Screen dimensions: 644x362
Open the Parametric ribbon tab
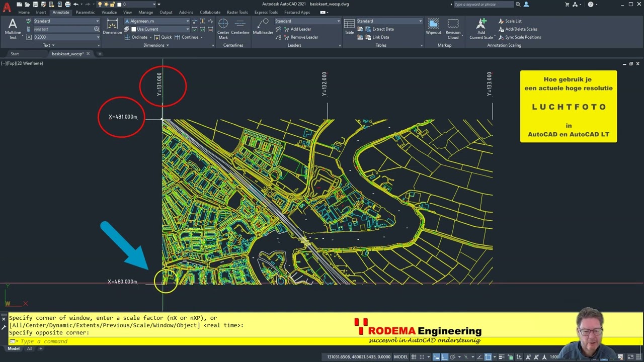85,13
